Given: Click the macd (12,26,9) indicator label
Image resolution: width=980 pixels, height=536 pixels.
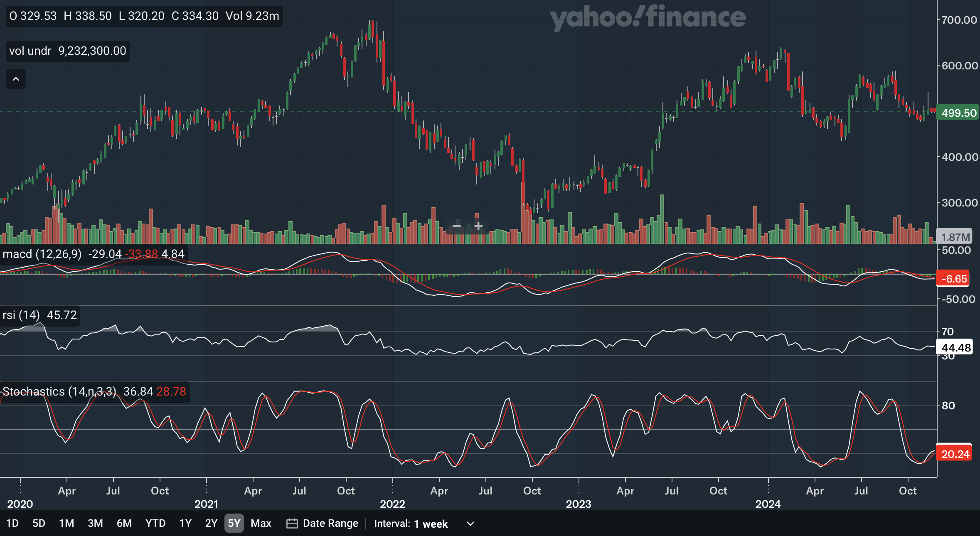Looking at the screenshot, I should click(x=42, y=254).
